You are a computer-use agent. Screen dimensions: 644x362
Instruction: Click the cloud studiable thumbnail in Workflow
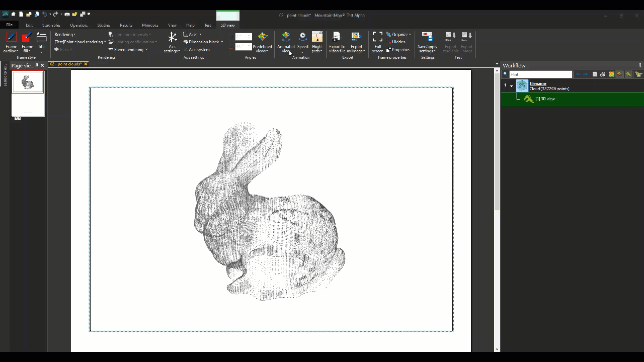(x=522, y=86)
